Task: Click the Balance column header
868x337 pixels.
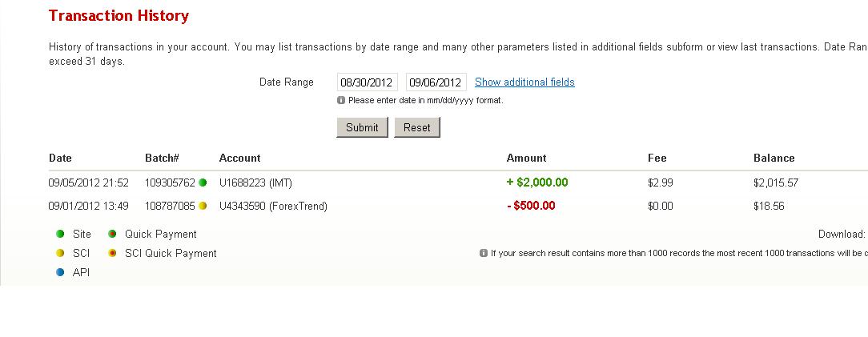Action: [x=774, y=158]
